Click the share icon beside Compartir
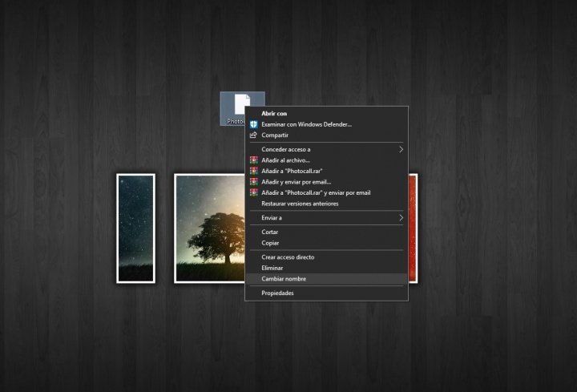The height and width of the screenshot is (392, 577). pyautogui.click(x=253, y=135)
